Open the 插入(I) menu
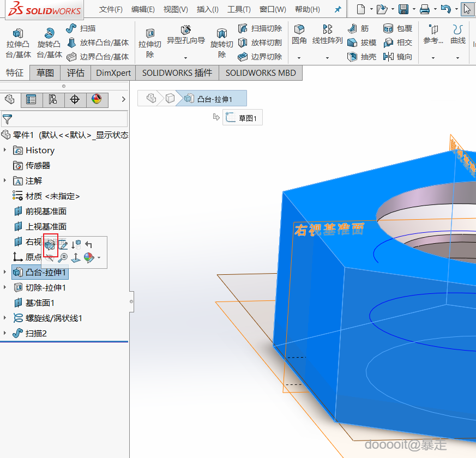This screenshot has width=476, height=458. 208,9
